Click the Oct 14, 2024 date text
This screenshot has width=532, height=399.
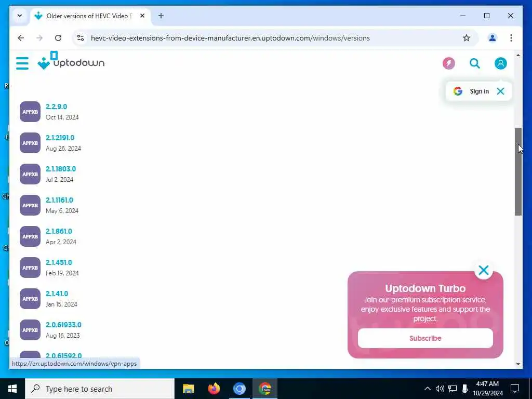tap(62, 117)
